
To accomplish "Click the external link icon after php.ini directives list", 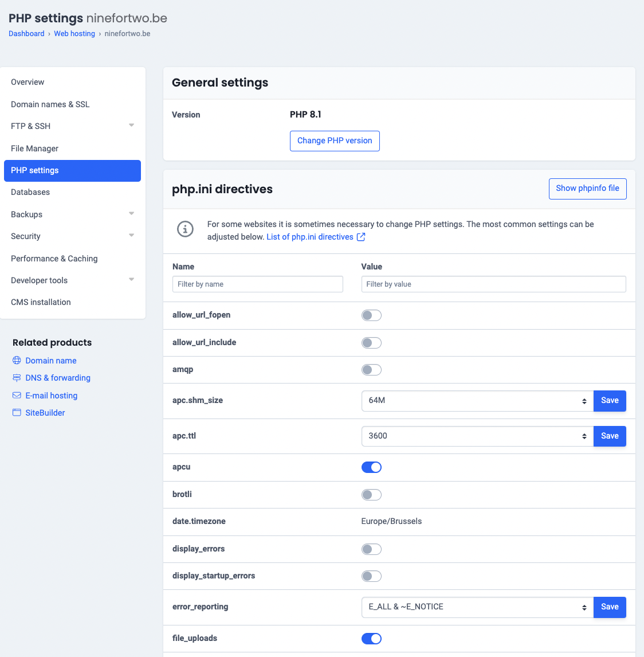I will click(x=361, y=237).
